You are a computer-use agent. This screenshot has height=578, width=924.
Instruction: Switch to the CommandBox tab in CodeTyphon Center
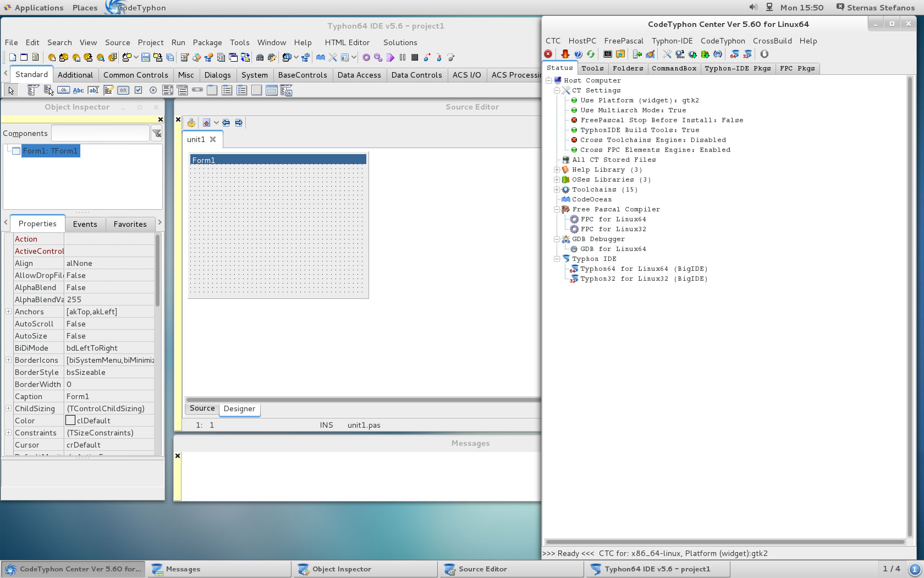(674, 68)
